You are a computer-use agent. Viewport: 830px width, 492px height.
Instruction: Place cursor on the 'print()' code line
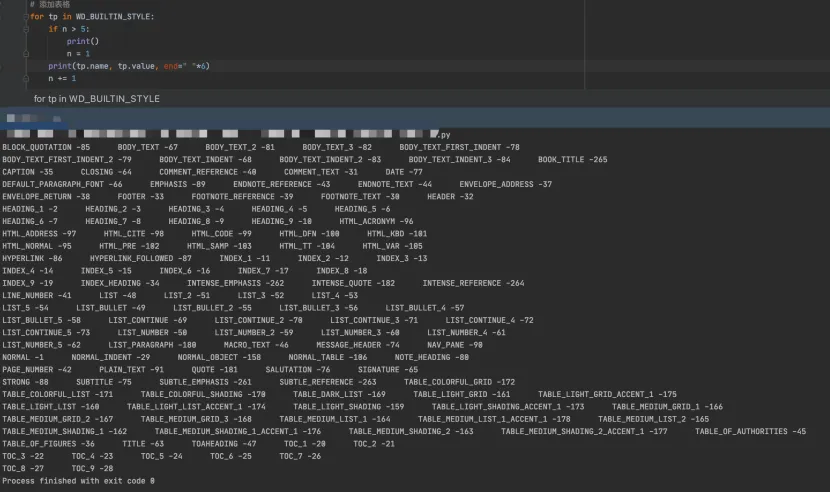point(83,41)
